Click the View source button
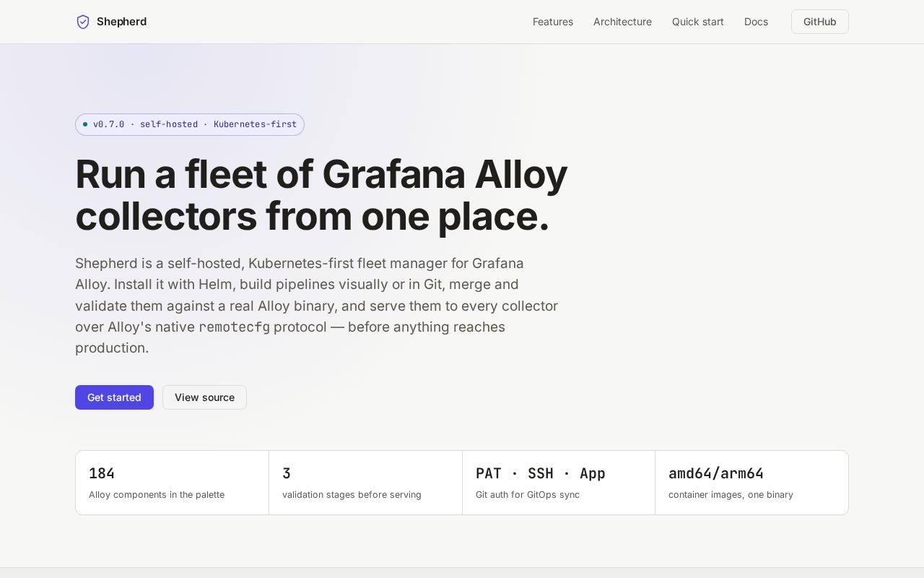924x578 pixels. pyautogui.click(x=204, y=397)
